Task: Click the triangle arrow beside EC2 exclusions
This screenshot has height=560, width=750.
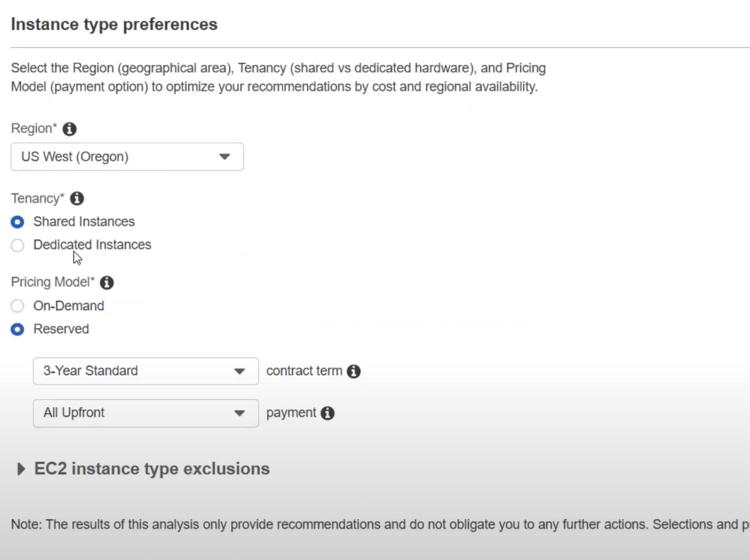Action: click(x=20, y=469)
